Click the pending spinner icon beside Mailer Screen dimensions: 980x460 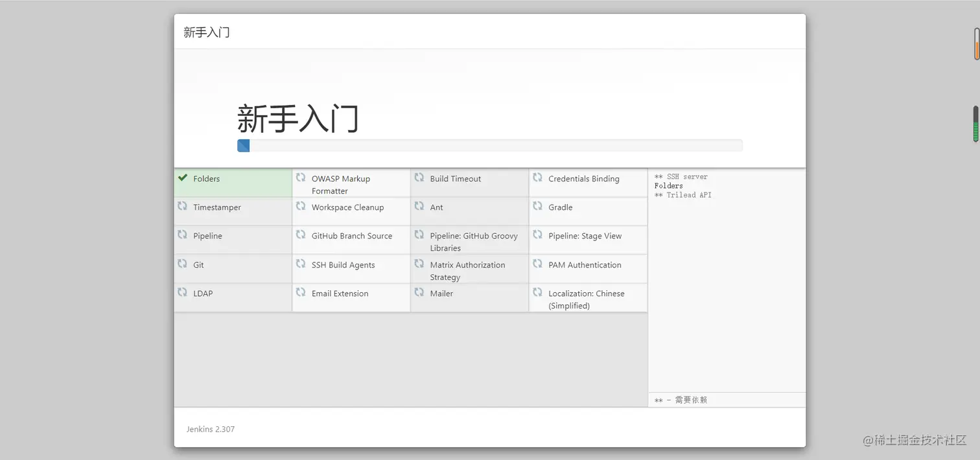click(419, 292)
